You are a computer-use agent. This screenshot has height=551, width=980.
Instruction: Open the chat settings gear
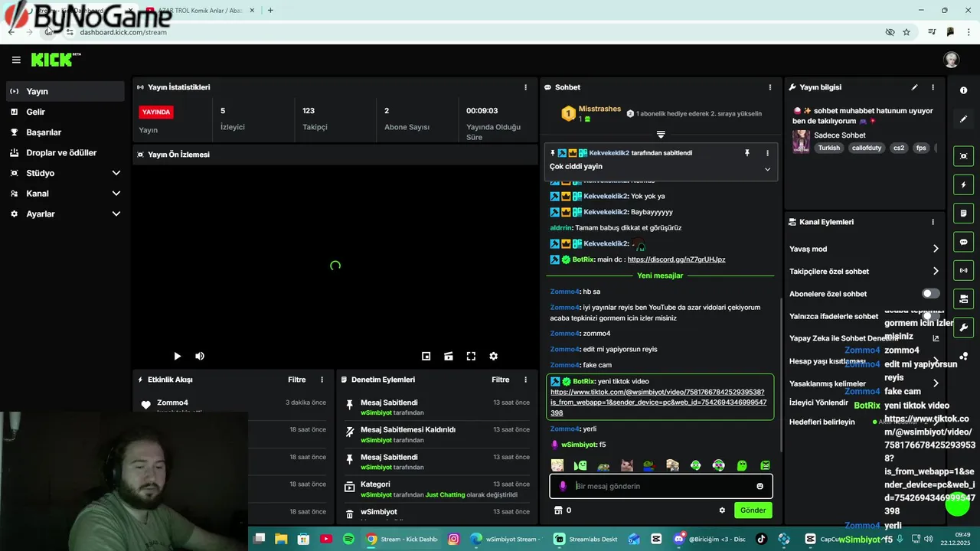[721, 510]
